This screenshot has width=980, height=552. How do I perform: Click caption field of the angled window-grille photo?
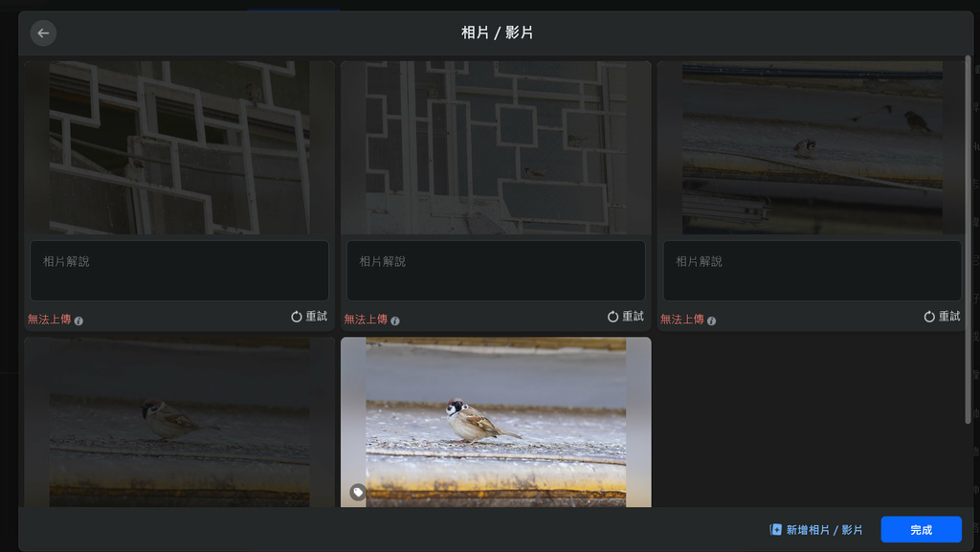tap(179, 271)
